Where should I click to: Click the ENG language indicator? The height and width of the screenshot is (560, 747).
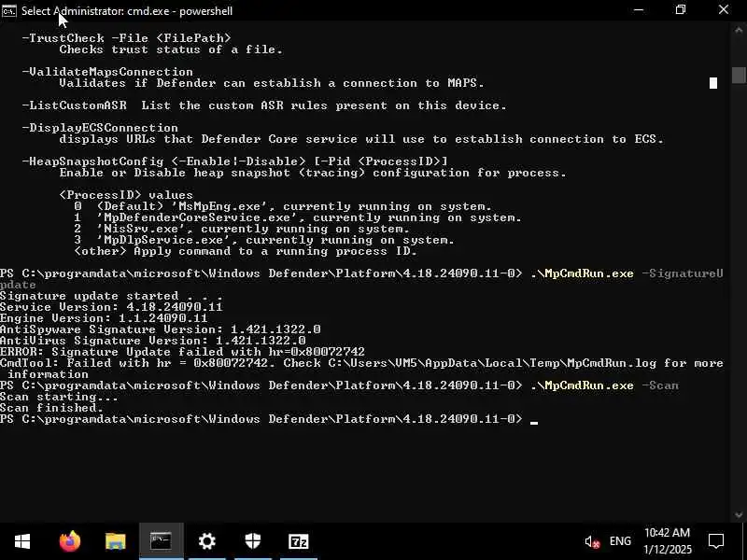620,541
